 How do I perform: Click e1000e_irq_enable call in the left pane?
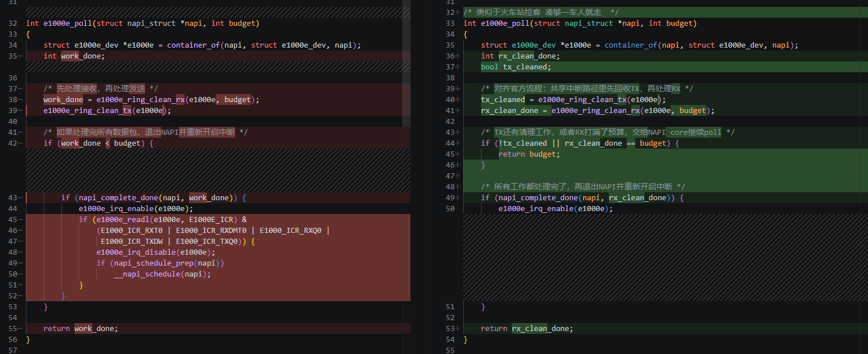[116, 208]
